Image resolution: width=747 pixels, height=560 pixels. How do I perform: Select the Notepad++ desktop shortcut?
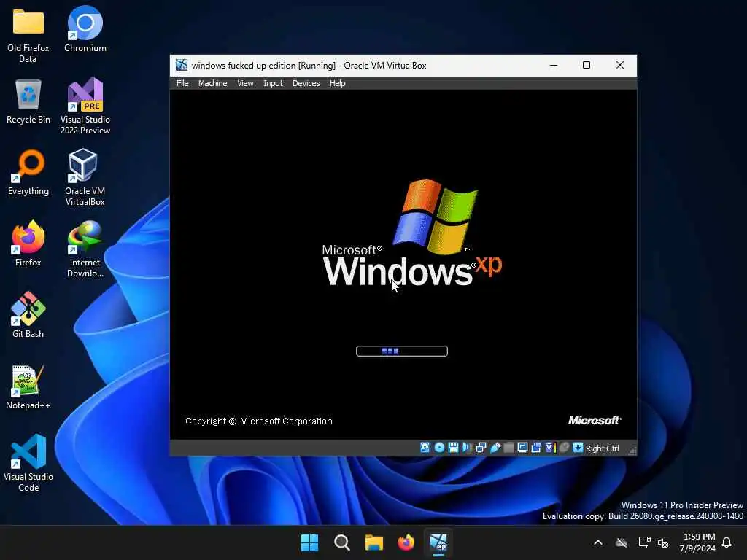pyautogui.click(x=28, y=386)
